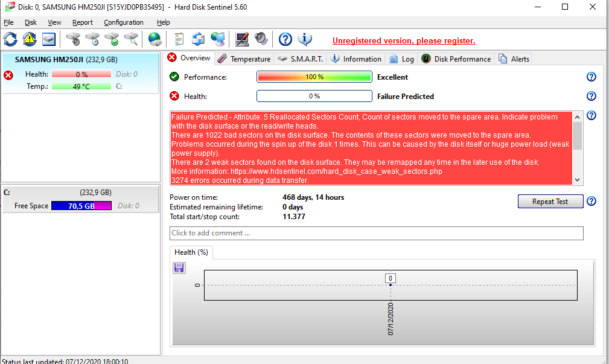Click the hard disk with stethoscope test icon
The image size is (609, 364).
click(x=73, y=39)
